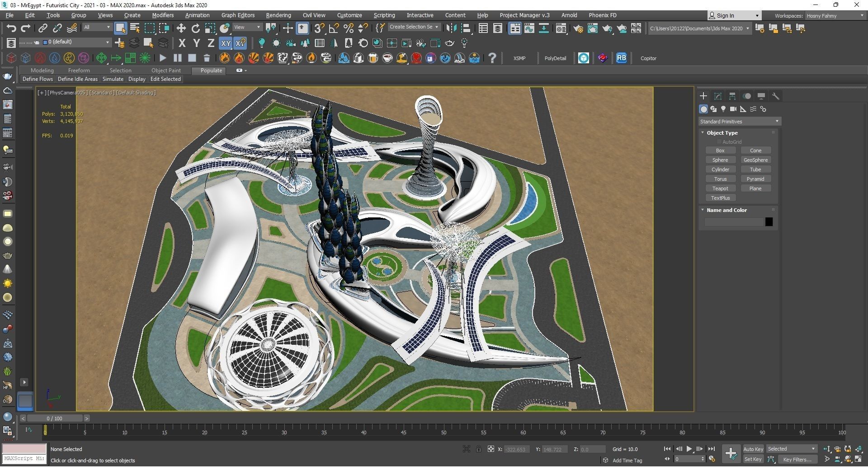
Task: Toggle the selection lock padlock
Action: [478, 449]
